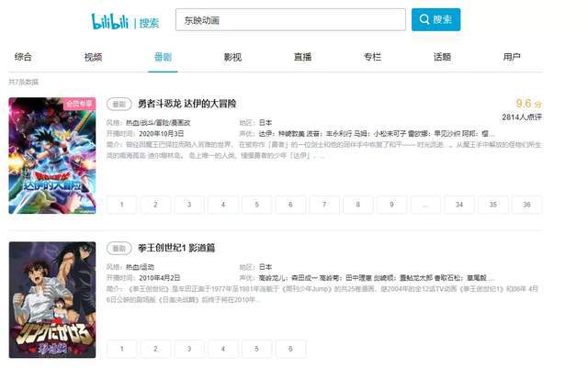Play episode 2 of 达伊的大冒险

(155, 205)
